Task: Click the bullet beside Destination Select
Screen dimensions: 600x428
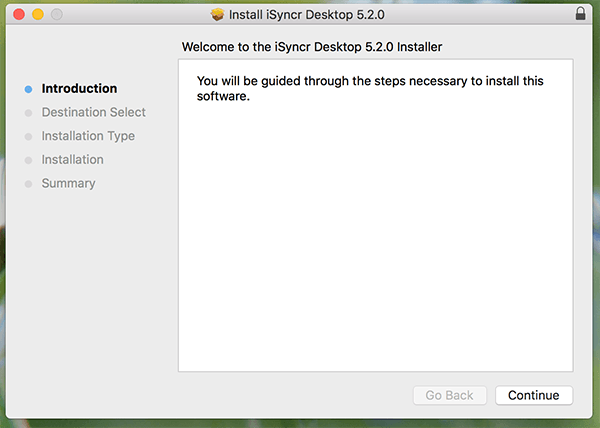Action: (x=29, y=113)
